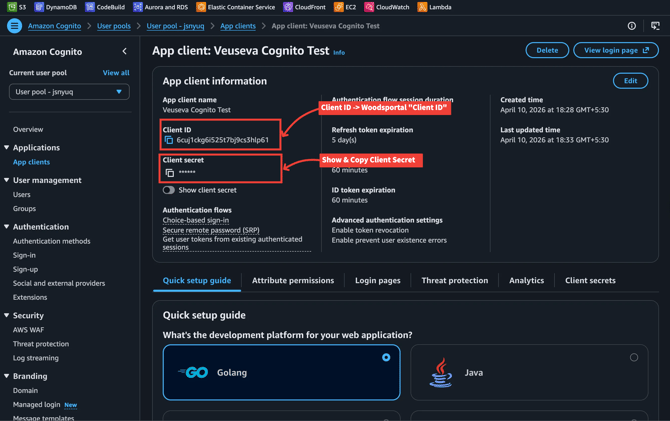Collapse the Security section in sidebar
Screen dimensions: 670x421
coord(6,315)
